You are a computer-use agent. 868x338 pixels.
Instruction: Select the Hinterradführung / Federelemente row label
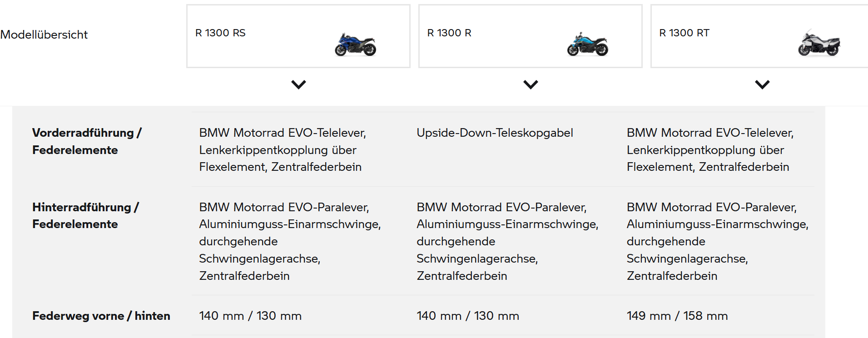85,215
